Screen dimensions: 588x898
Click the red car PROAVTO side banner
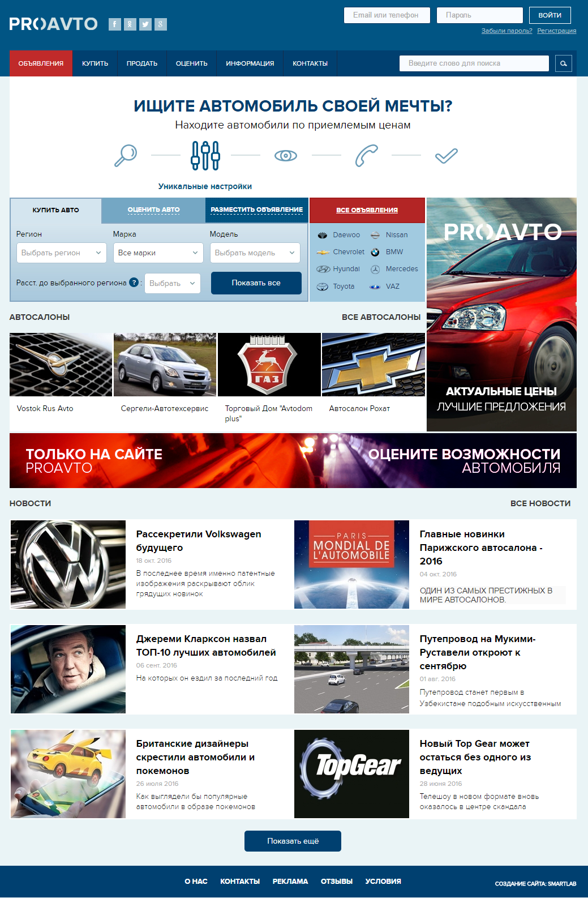pyautogui.click(x=501, y=314)
